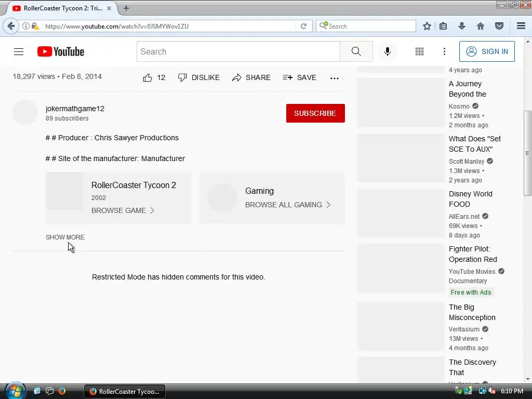Viewport: 532px width, 399px height.
Task: Click the SIGN IN button
Action: (x=487, y=51)
